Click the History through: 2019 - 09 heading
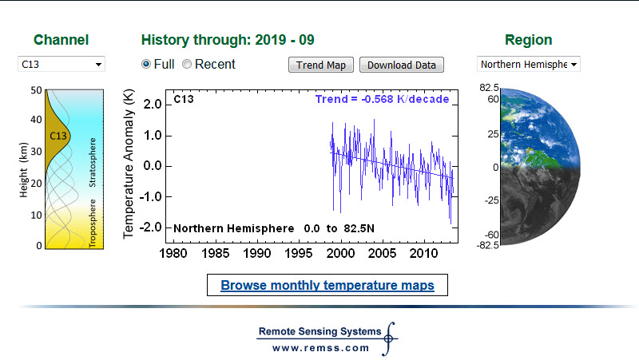Viewport: 639px width, 364px height. 228,40
